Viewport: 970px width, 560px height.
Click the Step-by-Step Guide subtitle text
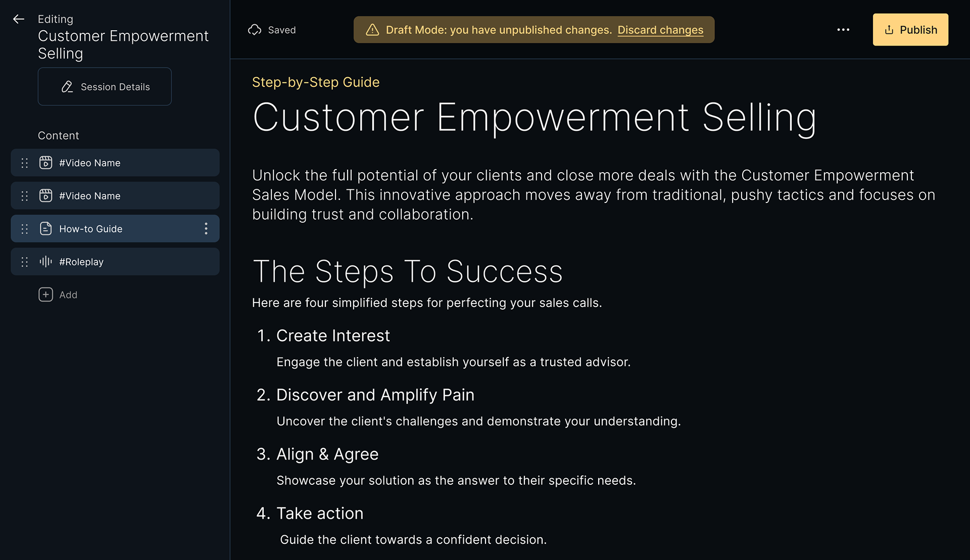tap(316, 82)
